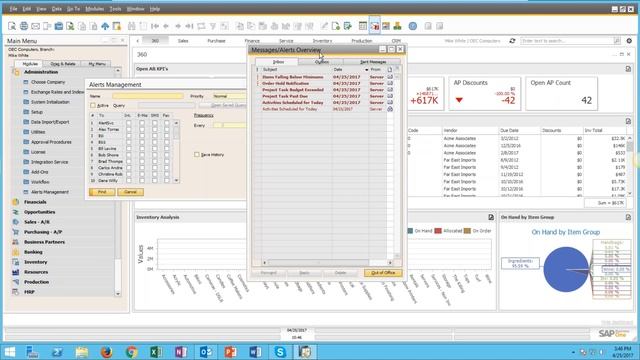Go to the First Data Record
This screenshot has height=360, width=640.
(x=155, y=26)
